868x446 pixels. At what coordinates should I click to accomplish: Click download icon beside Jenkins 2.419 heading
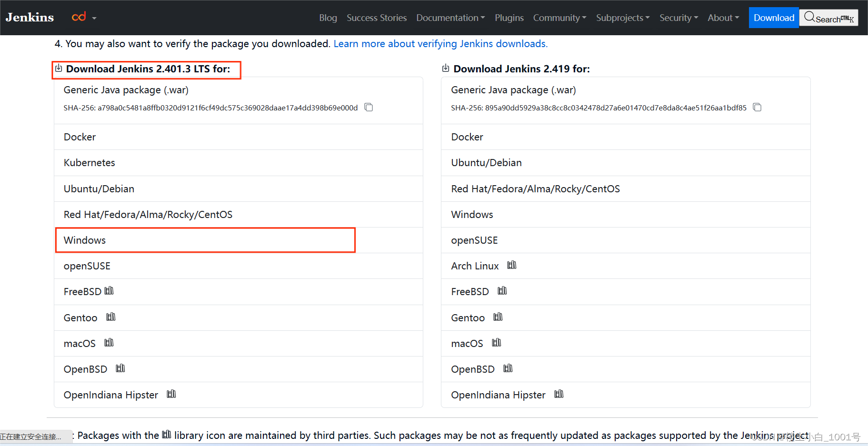coord(446,68)
